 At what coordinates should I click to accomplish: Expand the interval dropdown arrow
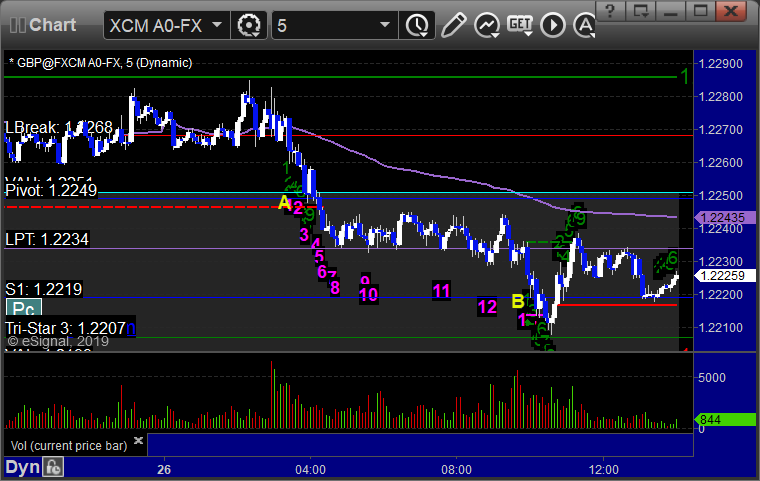tap(385, 25)
